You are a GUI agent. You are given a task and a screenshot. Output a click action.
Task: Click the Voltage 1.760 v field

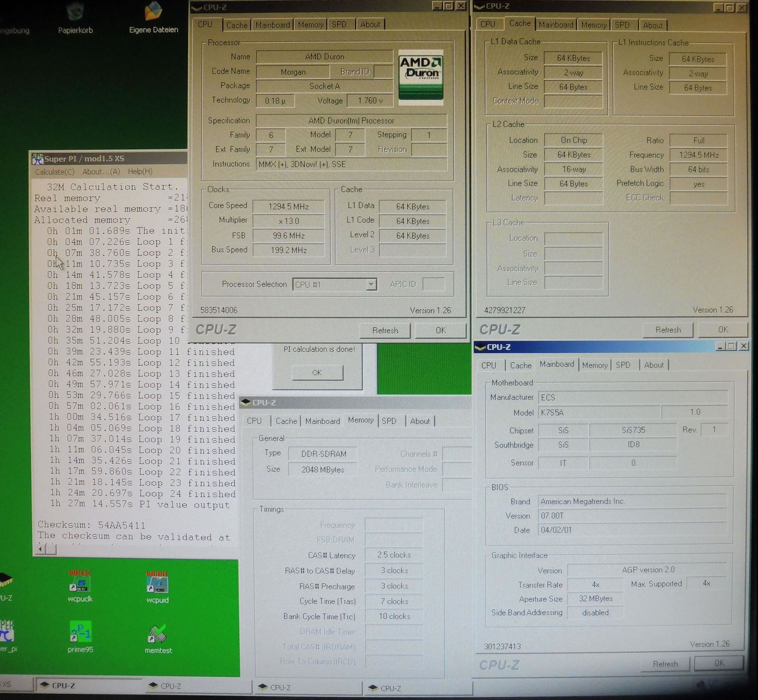pos(370,100)
